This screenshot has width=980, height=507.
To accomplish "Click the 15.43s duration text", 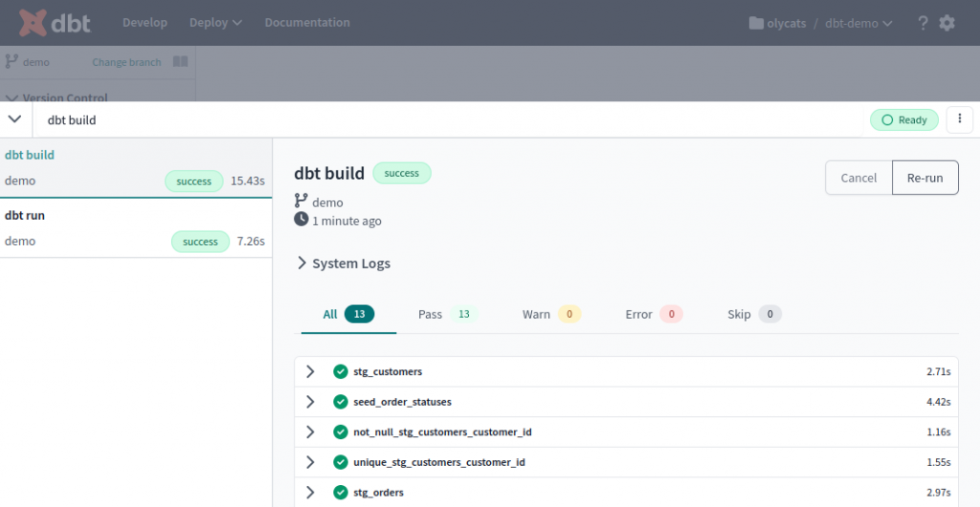I will coord(248,181).
